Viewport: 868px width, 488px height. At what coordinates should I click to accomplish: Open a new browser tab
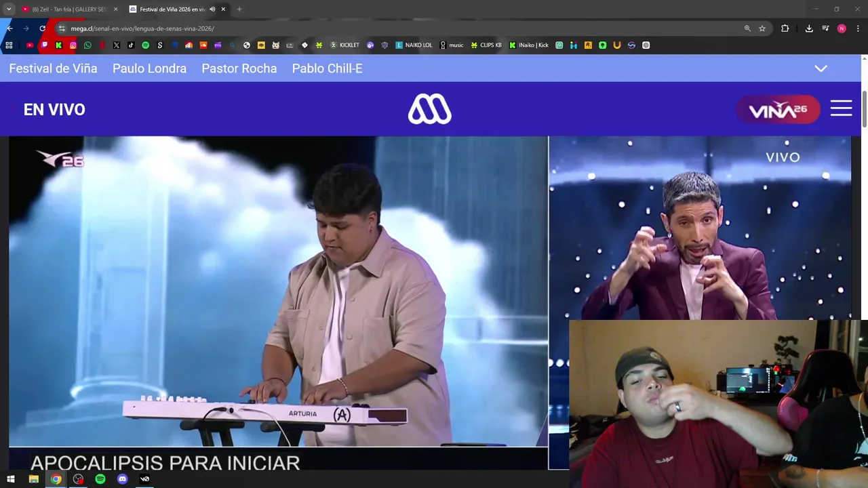tap(239, 9)
